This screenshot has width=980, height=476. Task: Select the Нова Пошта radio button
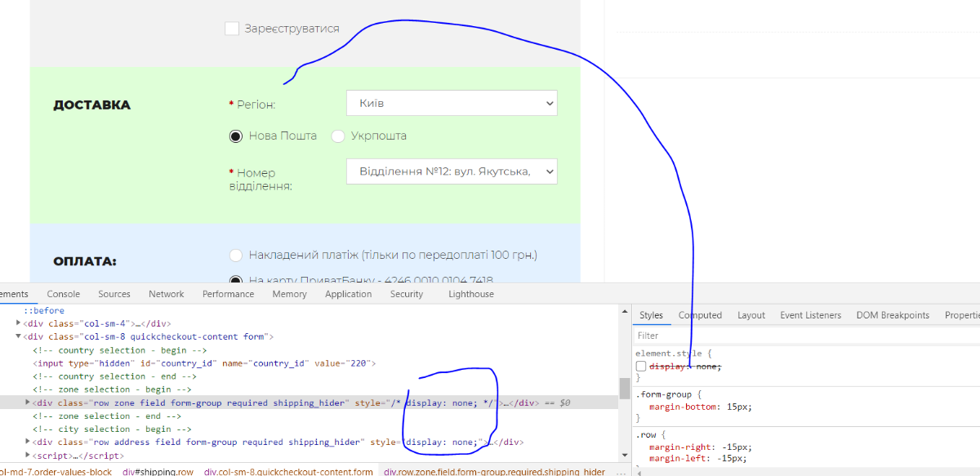coord(236,136)
